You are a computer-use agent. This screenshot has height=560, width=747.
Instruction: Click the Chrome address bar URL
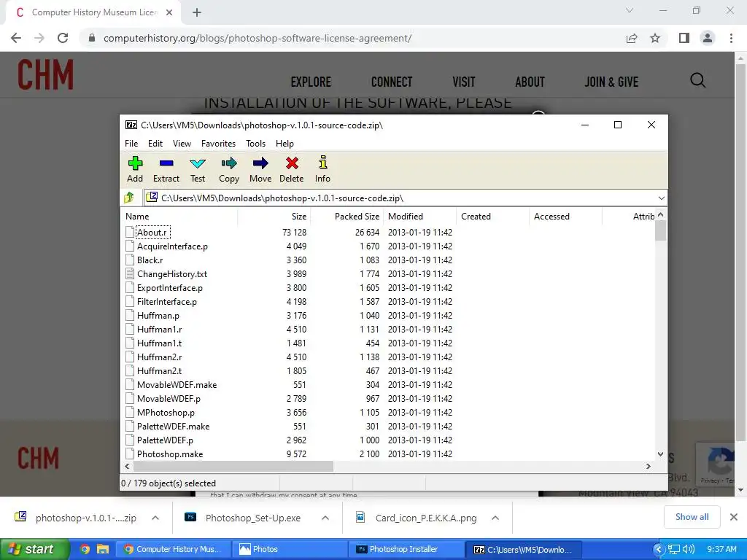[258, 38]
